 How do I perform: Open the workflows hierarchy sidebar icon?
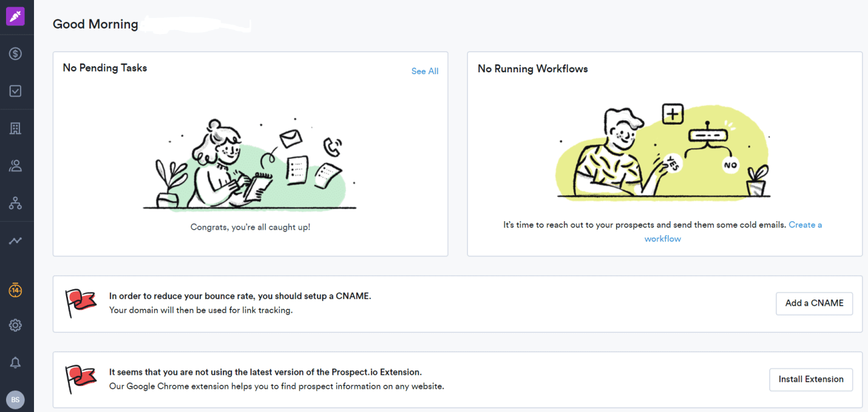[15, 204]
